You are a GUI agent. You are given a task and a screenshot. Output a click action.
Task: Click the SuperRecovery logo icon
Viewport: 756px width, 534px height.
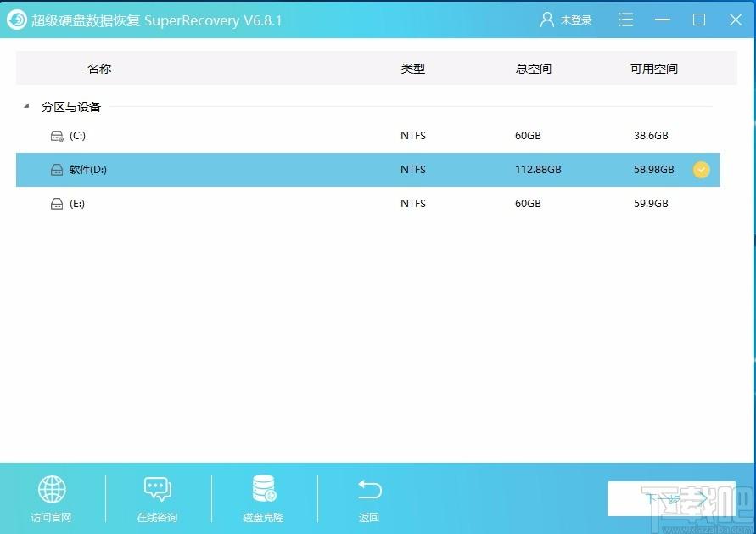(x=17, y=20)
